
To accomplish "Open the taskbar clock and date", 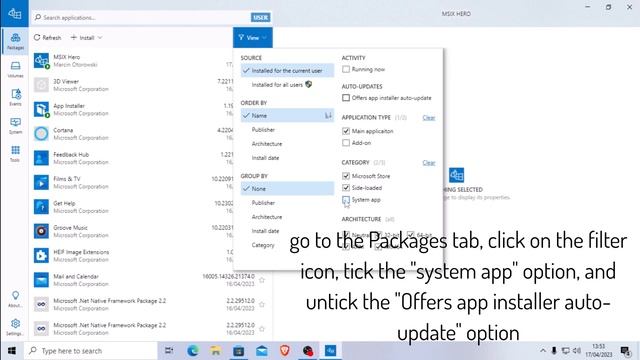I will tap(598, 351).
